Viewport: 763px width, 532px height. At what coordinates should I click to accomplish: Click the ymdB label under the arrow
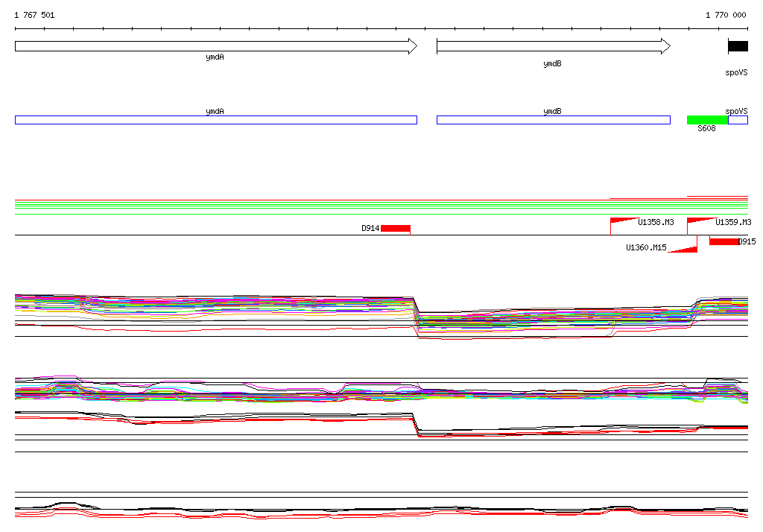click(x=552, y=64)
